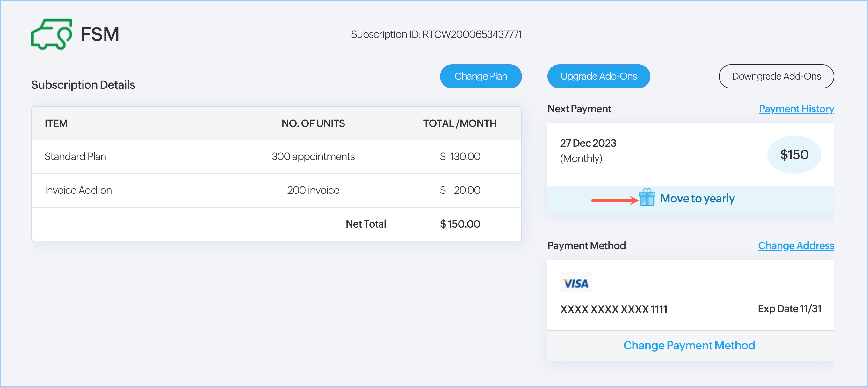
Task: Select the Standard Plan row
Action: click(75, 157)
